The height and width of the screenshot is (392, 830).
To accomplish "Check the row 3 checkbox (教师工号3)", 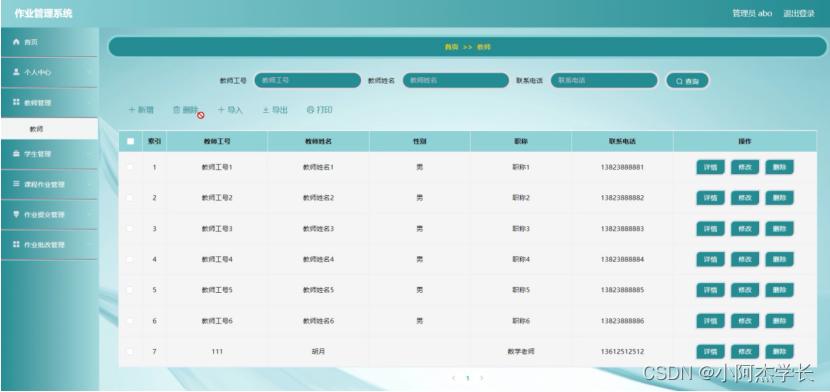I will click(130, 229).
